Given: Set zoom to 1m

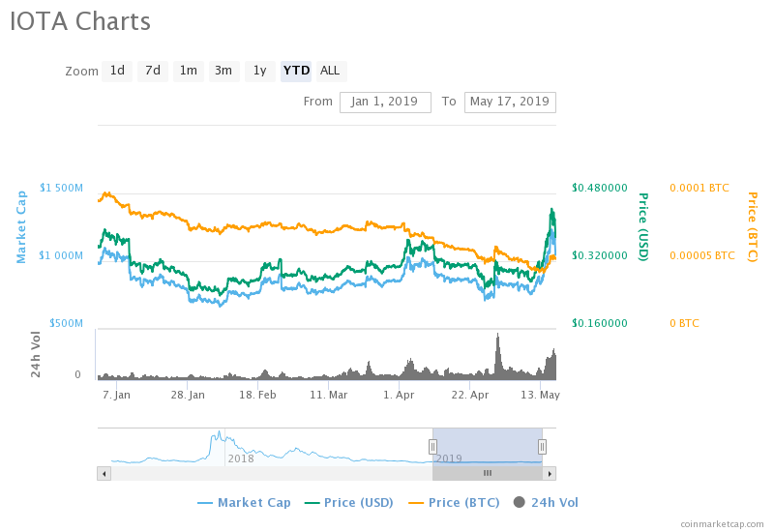Looking at the screenshot, I should pyautogui.click(x=189, y=71).
